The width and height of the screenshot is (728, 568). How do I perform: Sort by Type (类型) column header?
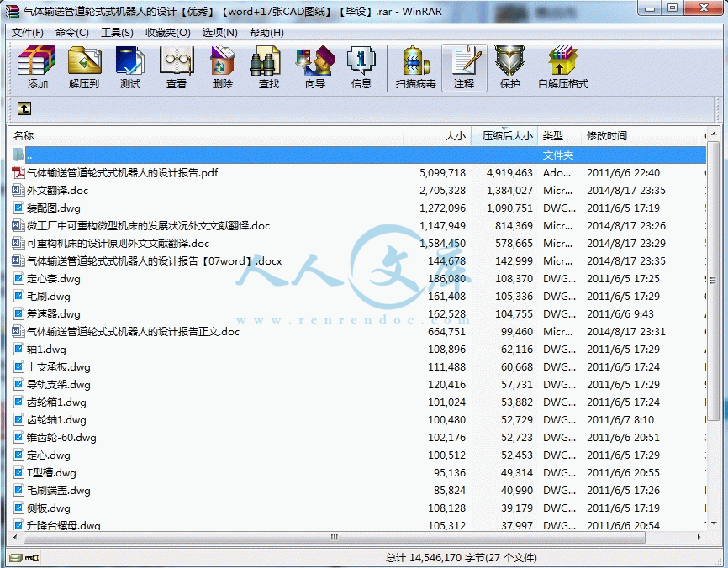560,135
